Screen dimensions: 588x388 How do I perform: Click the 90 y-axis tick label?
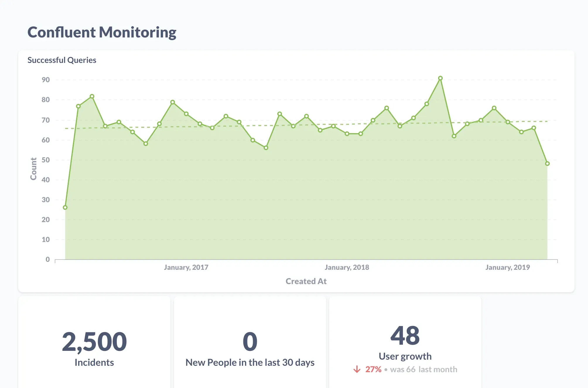pos(46,80)
